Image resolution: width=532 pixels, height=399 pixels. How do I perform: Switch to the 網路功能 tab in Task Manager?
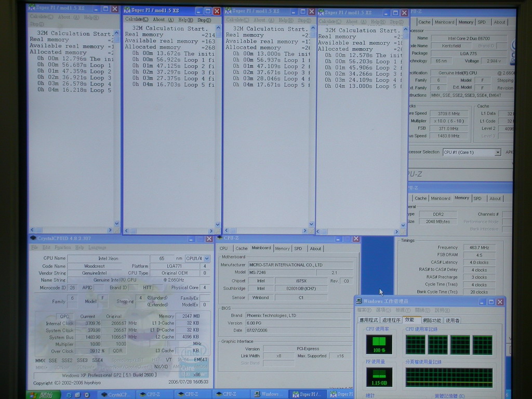(432, 320)
